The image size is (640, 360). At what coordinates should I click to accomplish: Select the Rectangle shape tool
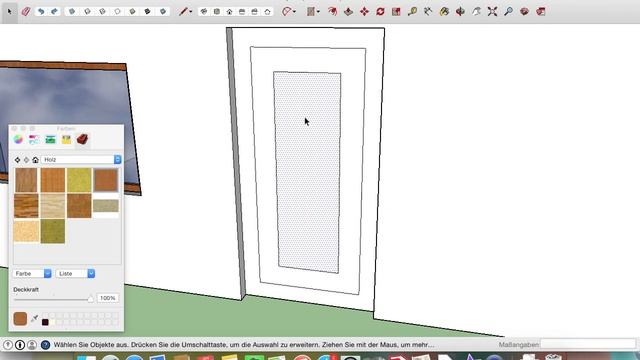tap(311, 11)
